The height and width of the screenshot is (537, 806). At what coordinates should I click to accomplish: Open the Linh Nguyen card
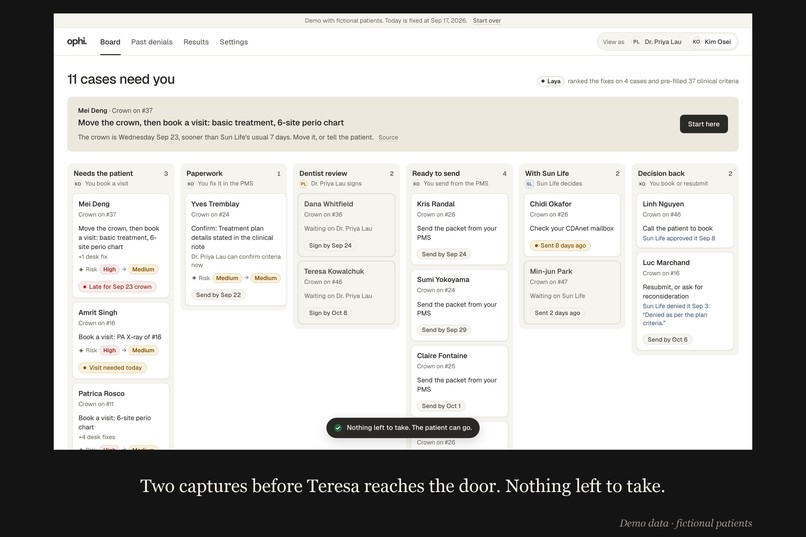pyautogui.click(x=685, y=220)
